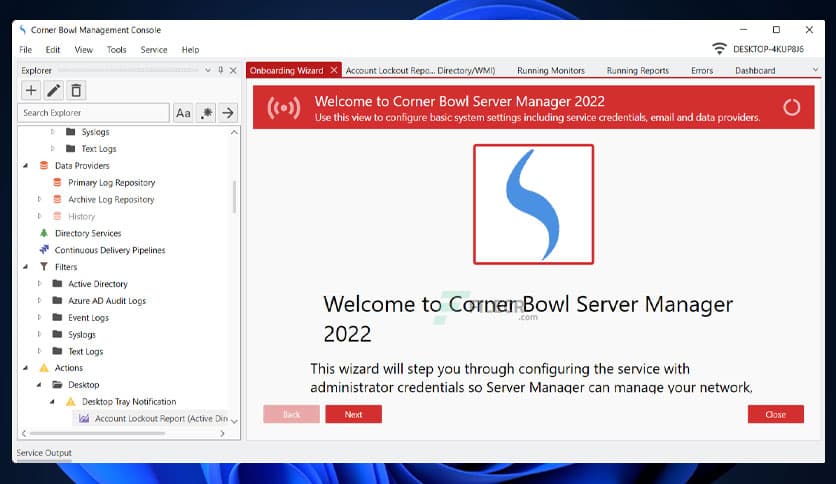This screenshot has height=484, width=836.
Task: Click the edit pencil icon in Explorer
Action: [x=53, y=91]
